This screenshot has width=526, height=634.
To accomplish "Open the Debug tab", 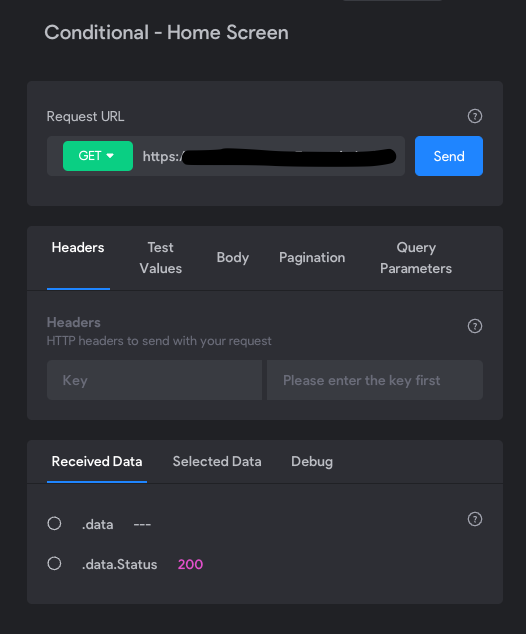I will pos(312,462).
